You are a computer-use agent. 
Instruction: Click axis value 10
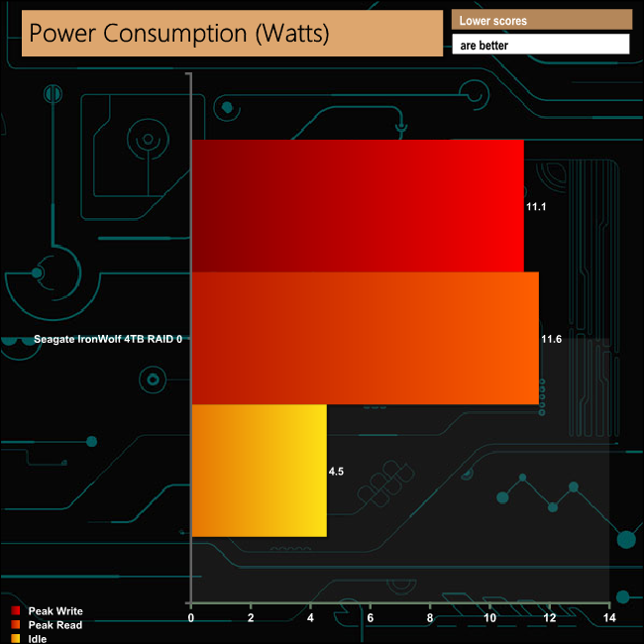tap(490, 617)
